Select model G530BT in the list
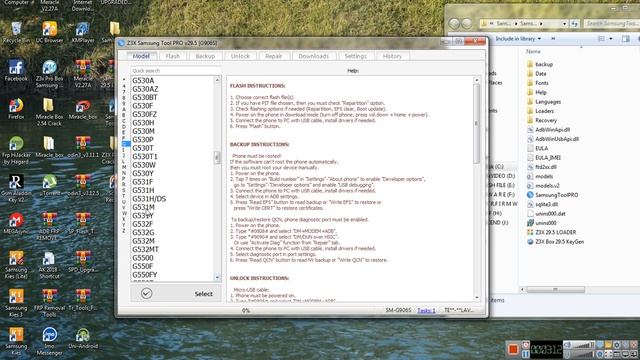 144,98
